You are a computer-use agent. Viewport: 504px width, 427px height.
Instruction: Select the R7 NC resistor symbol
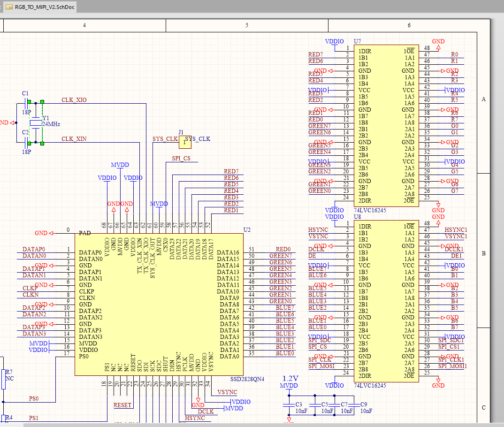[3, 379]
